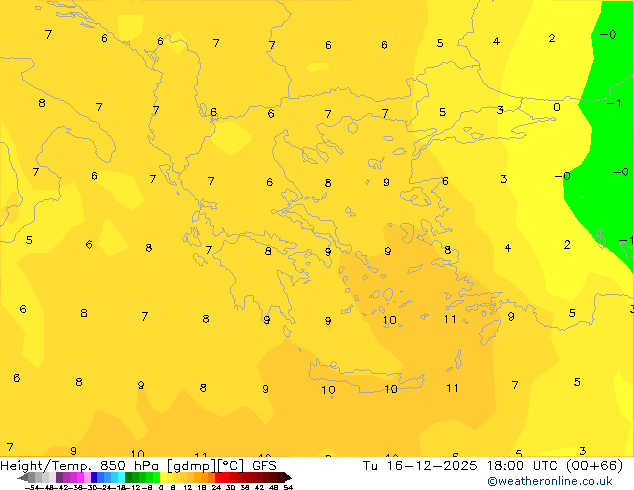Click the bright red swatch in the legend
The height and width of the screenshot is (490, 634).
tap(218, 477)
